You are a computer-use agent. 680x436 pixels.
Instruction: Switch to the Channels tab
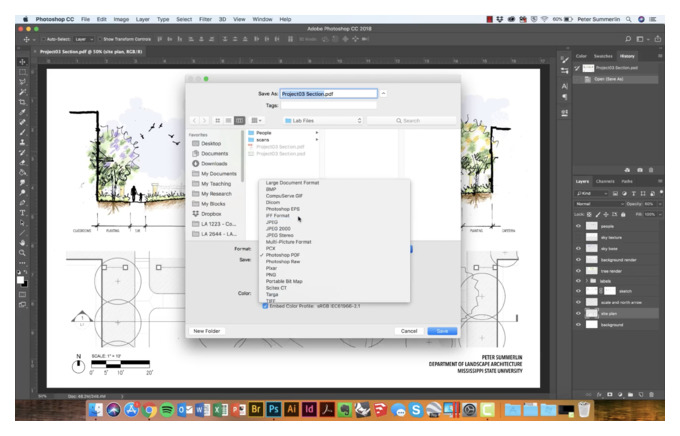(605, 181)
